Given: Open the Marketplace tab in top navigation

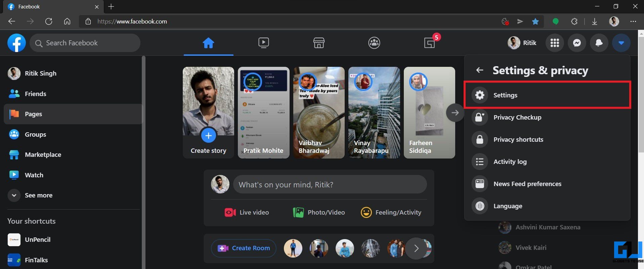Looking at the screenshot, I should (319, 43).
